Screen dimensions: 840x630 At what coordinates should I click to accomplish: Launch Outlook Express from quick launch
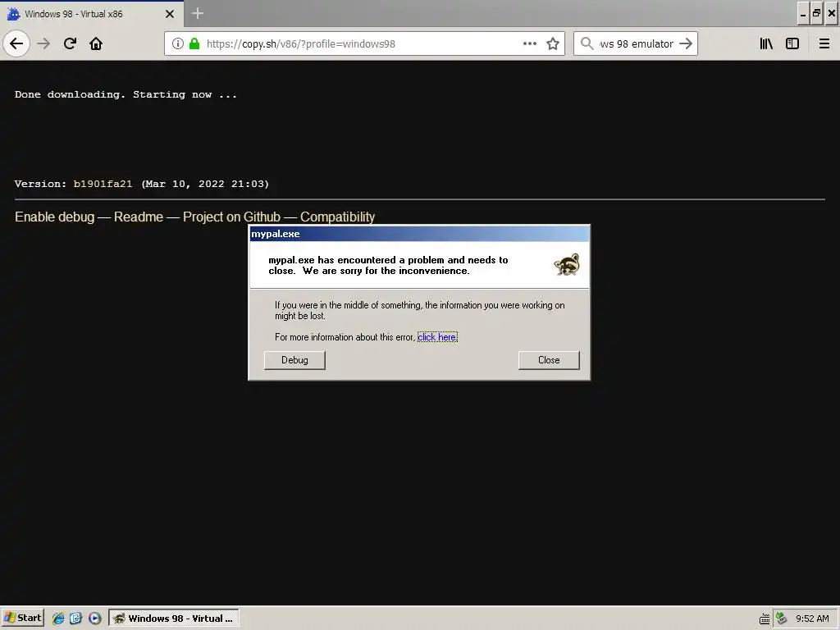[76, 619]
